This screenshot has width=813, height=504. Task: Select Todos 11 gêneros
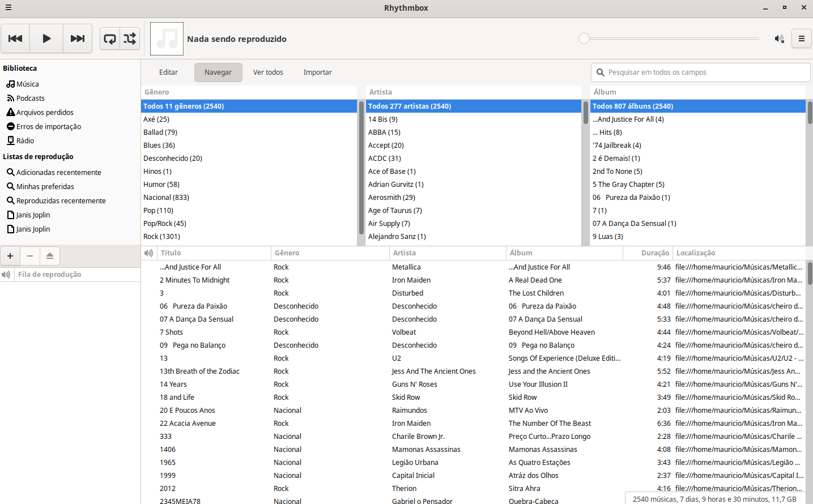249,106
